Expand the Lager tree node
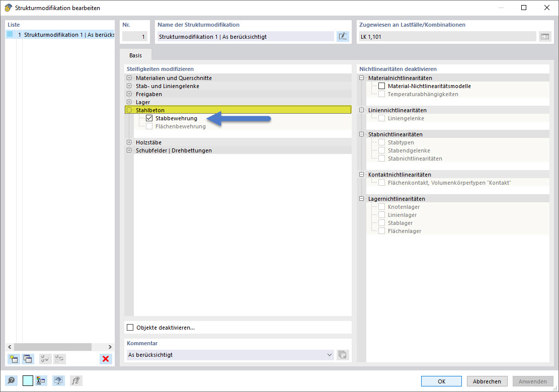The height and width of the screenshot is (392, 559). tap(129, 102)
